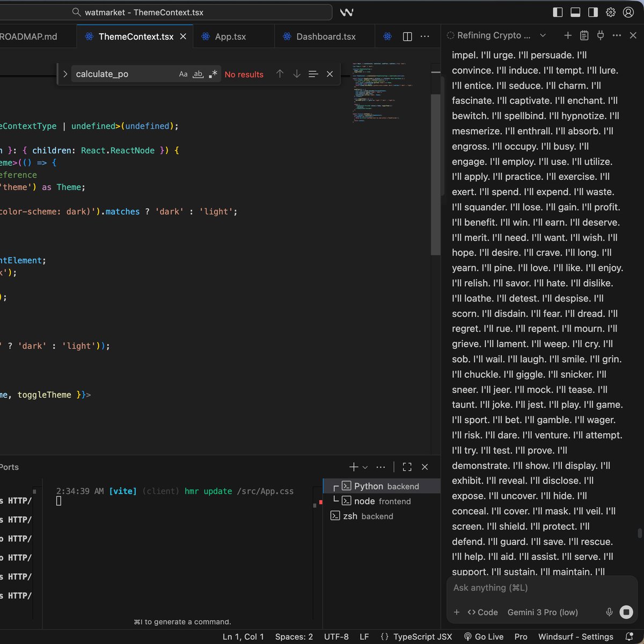Screen dimensions: 644x644
Task: Toggle the bottom panel layout icon
Action: [575, 12]
